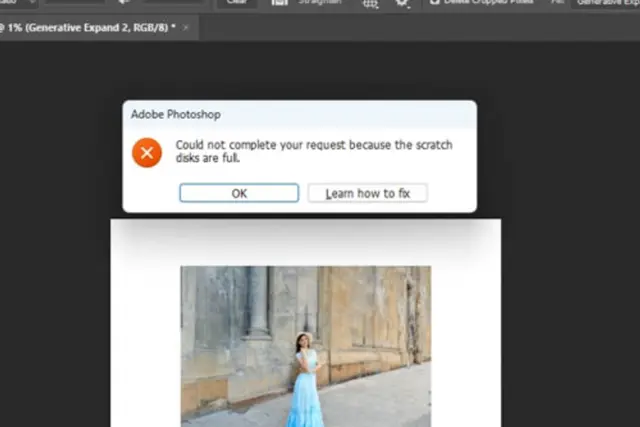This screenshot has width=640, height=427.
Task: Click the scratch disks are full message
Action: tap(314, 151)
